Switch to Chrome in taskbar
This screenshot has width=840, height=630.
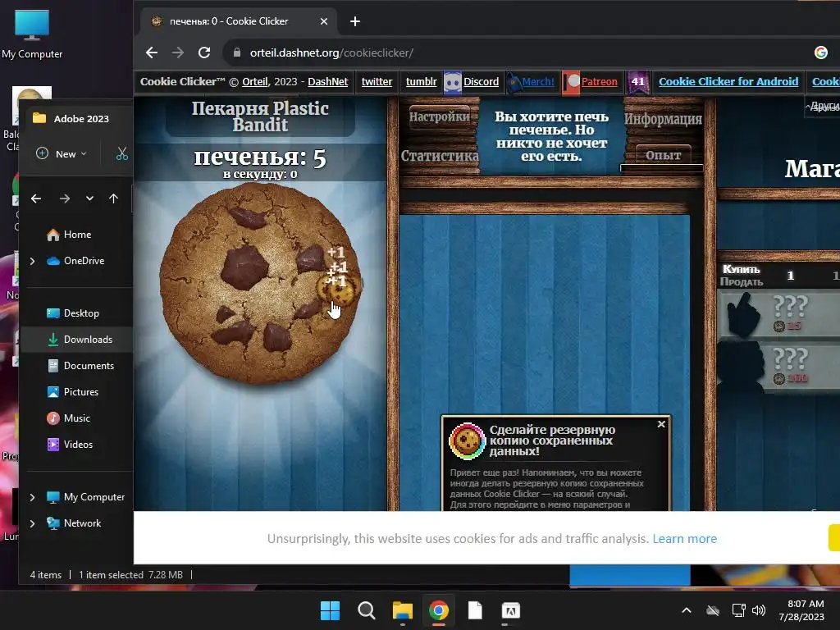pos(439,610)
